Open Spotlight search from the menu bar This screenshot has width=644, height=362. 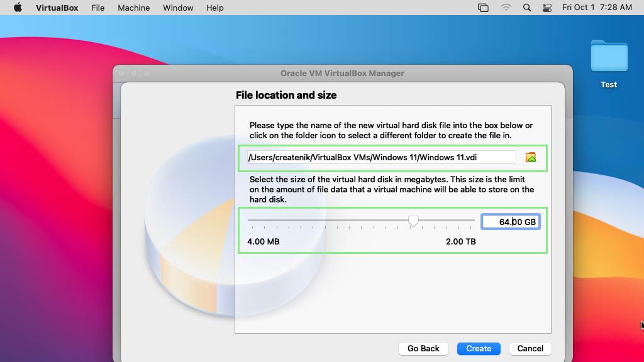pos(526,8)
